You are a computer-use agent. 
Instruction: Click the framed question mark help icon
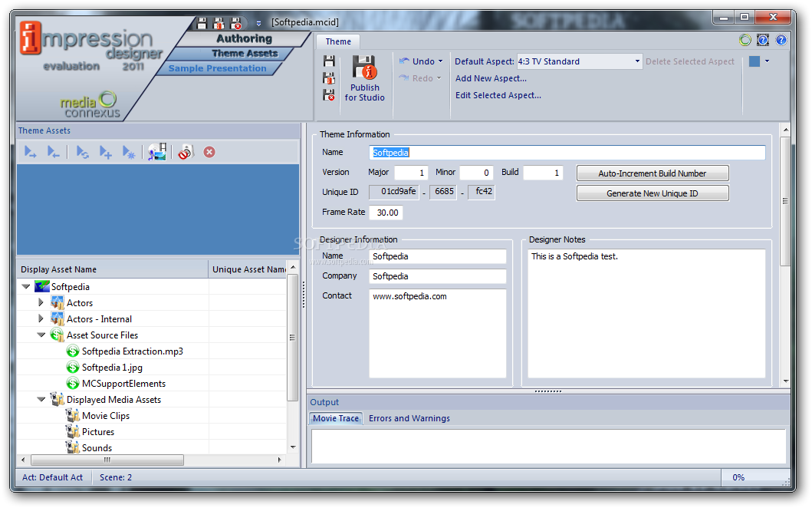763,40
